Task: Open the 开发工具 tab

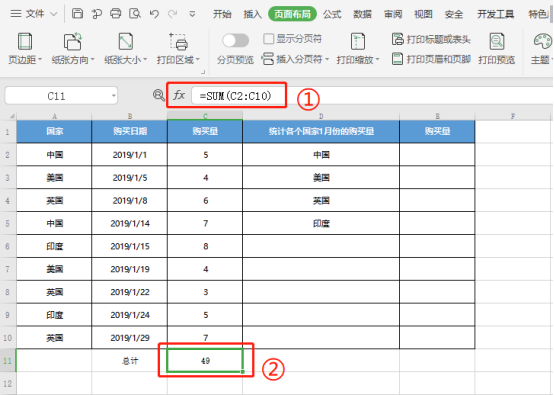Action: tap(495, 14)
